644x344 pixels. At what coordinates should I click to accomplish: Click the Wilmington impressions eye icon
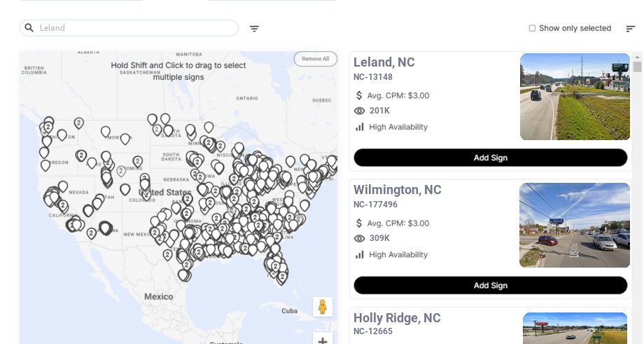coord(360,238)
